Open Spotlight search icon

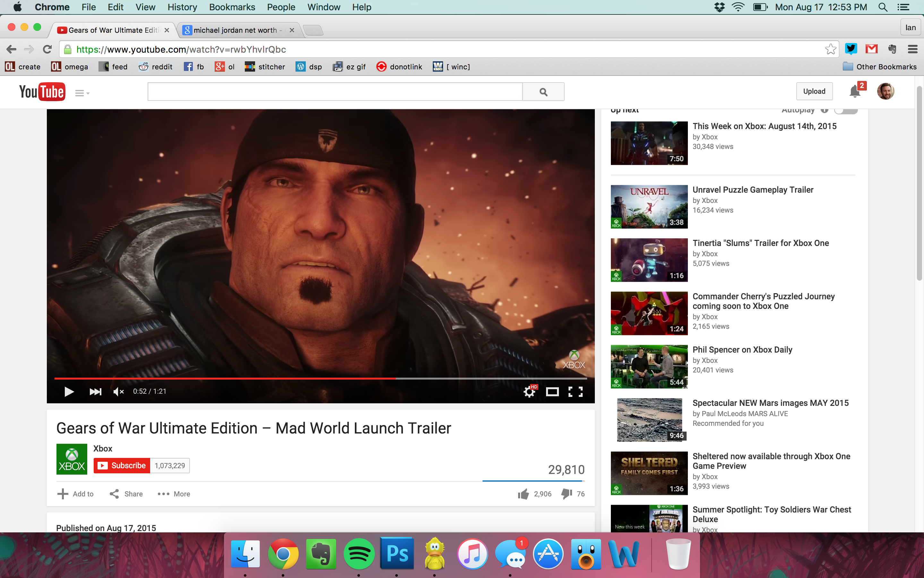(883, 7)
